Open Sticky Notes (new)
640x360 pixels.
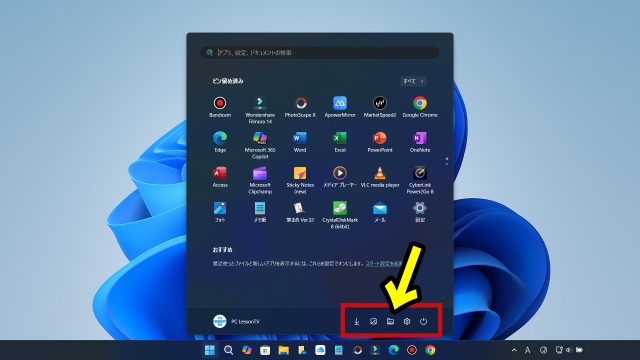click(300, 180)
